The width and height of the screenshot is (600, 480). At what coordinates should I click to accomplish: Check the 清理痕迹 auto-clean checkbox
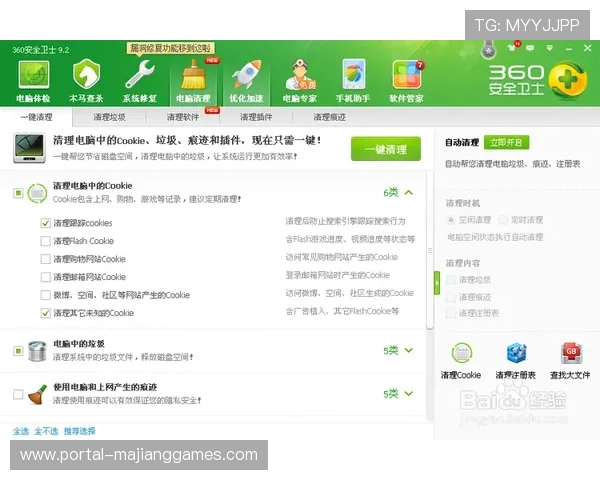point(451,297)
